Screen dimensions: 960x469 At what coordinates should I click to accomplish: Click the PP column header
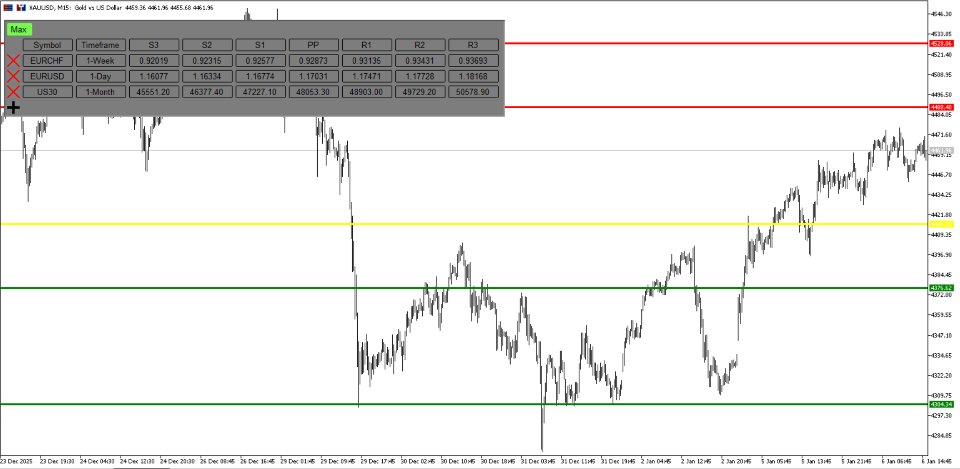pyautogui.click(x=314, y=45)
